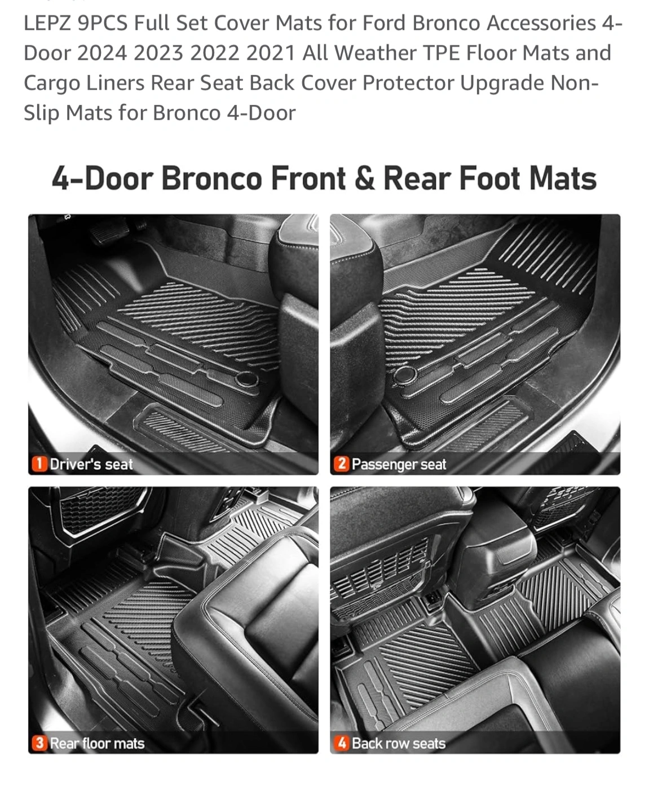Click orange number 3 badge
The height and width of the screenshot is (812, 649).
(39, 743)
